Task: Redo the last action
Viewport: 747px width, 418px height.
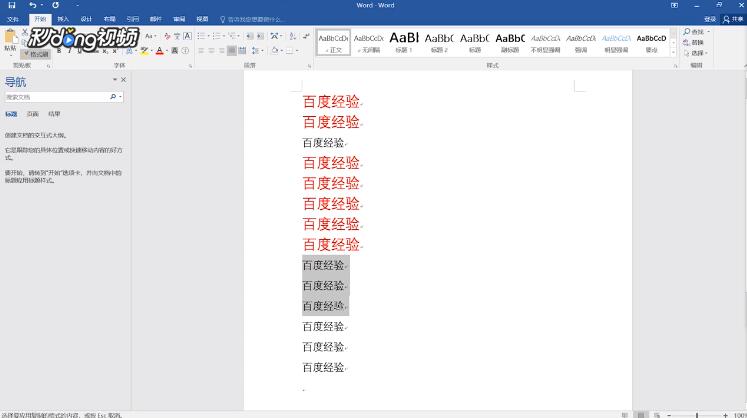Action: point(56,5)
